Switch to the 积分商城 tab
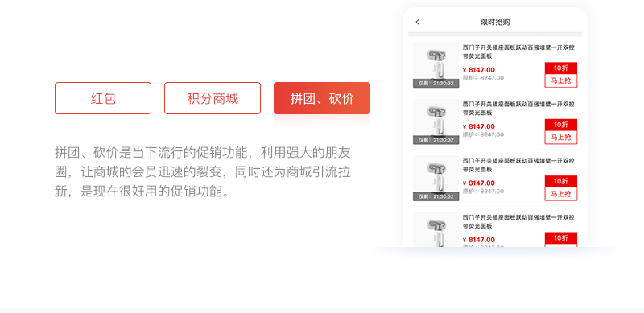 pyautogui.click(x=213, y=98)
